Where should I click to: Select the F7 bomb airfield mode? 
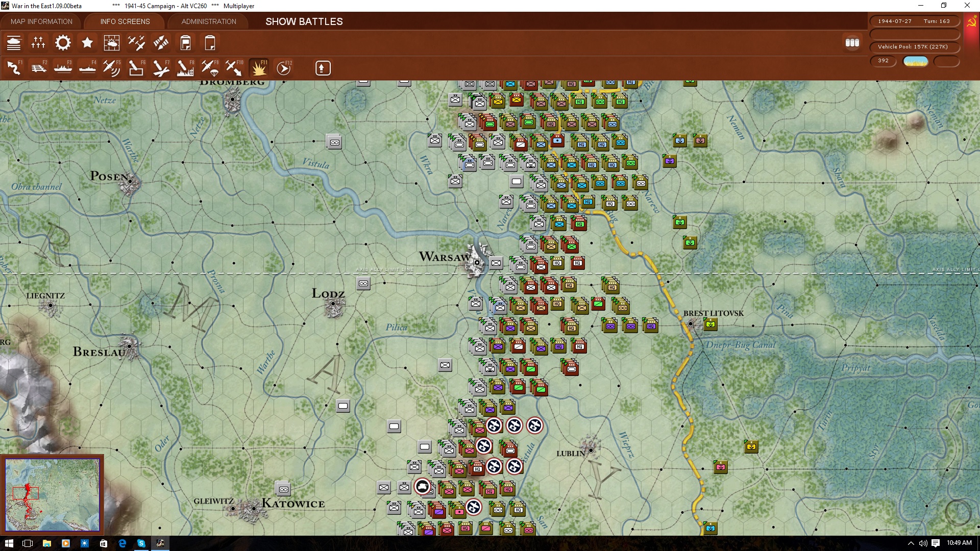(161, 68)
